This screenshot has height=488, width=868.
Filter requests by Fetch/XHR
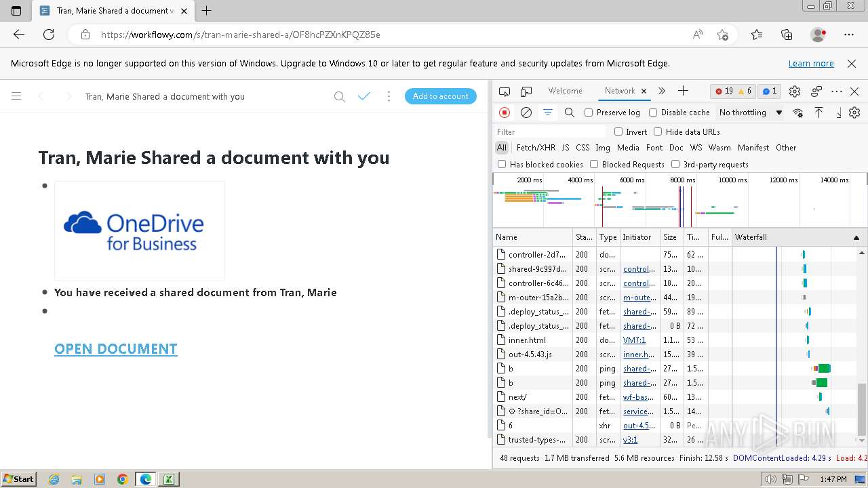(x=536, y=147)
